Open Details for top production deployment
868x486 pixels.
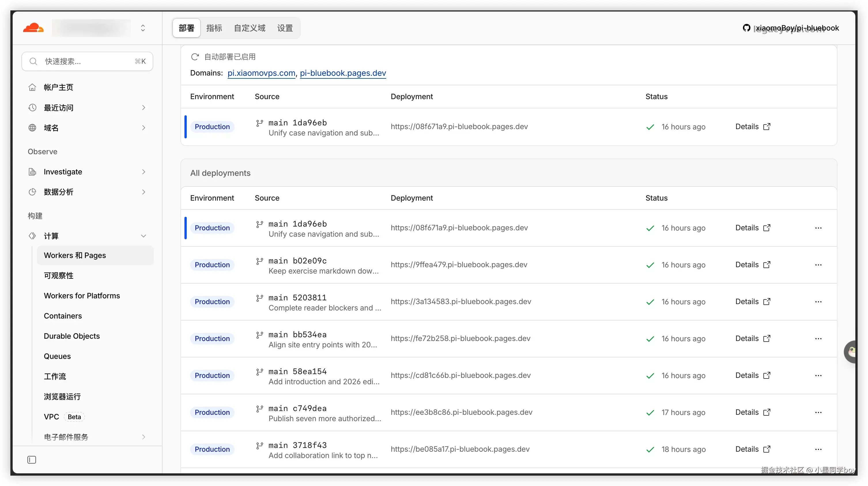(x=753, y=127)
